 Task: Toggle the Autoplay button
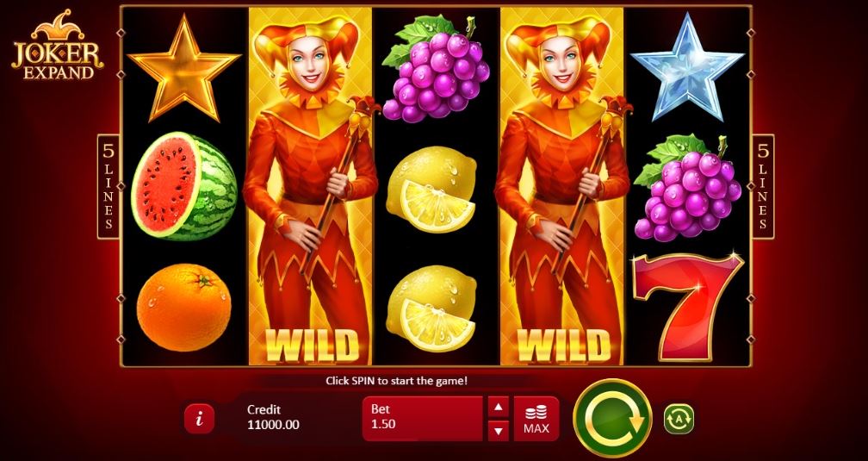(679, 419)
